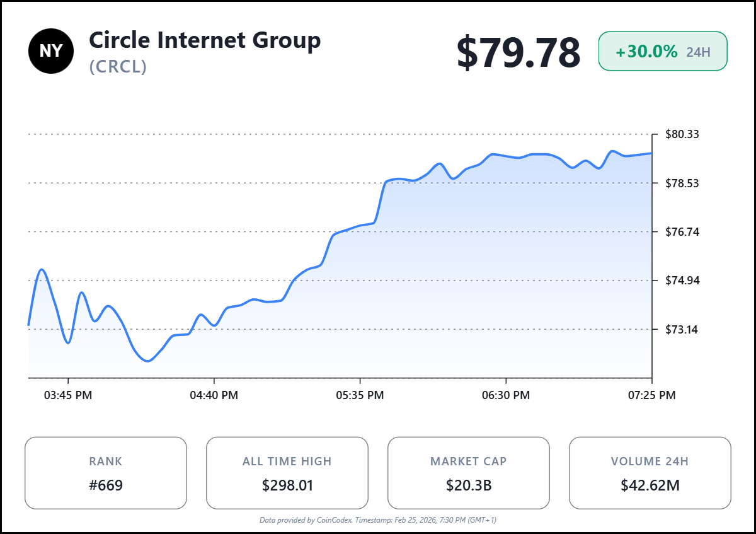Screen dimensions: 756x534
Task: Click the $79.78 current price
Action: click(518, 52)
